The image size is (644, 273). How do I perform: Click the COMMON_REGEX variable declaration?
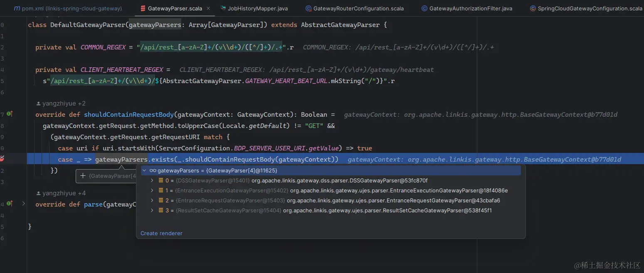(103, 47)
